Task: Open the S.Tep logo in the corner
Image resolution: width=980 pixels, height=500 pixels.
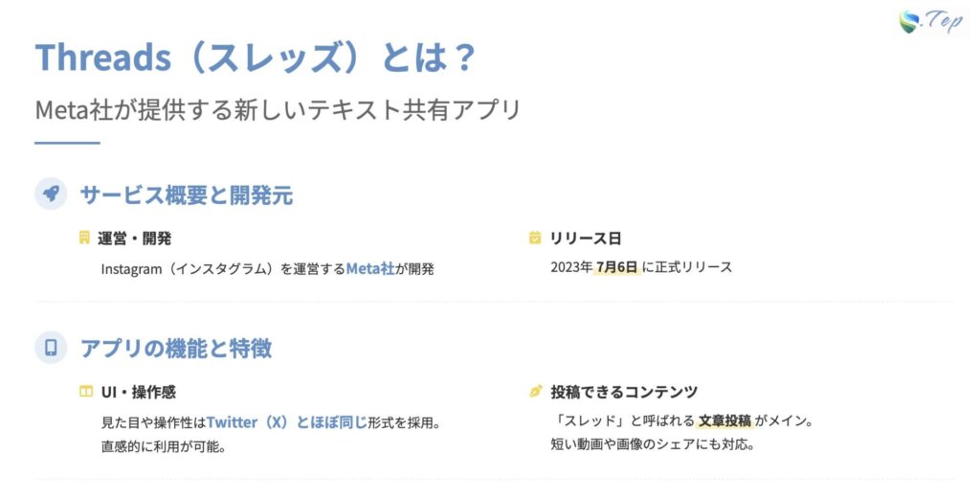Action: 930,23
